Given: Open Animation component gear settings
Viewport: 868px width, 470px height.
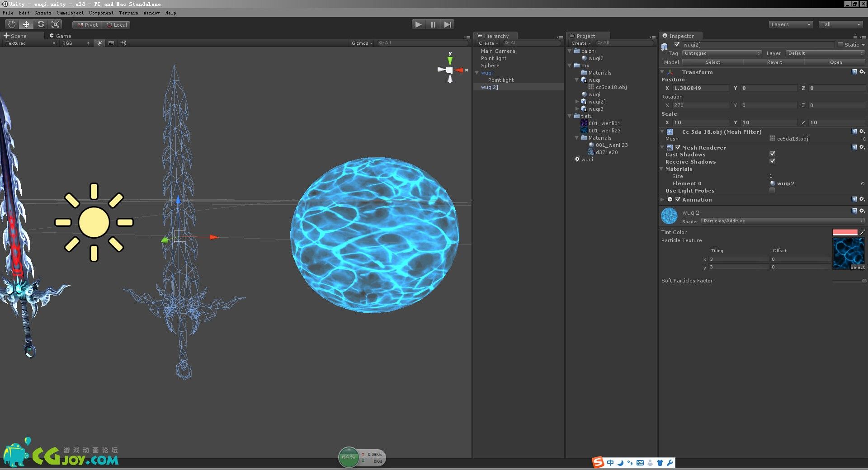Looking at the screenshot, I should (862, 199).
